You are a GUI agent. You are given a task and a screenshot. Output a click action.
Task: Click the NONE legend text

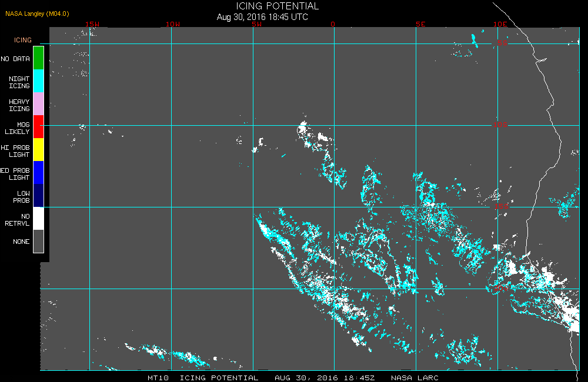click(21, 242)
